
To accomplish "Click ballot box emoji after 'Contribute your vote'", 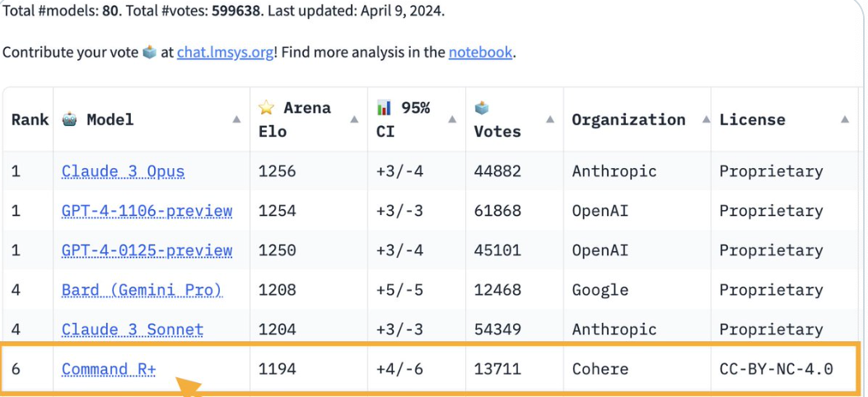I will [x=149, y=53].
